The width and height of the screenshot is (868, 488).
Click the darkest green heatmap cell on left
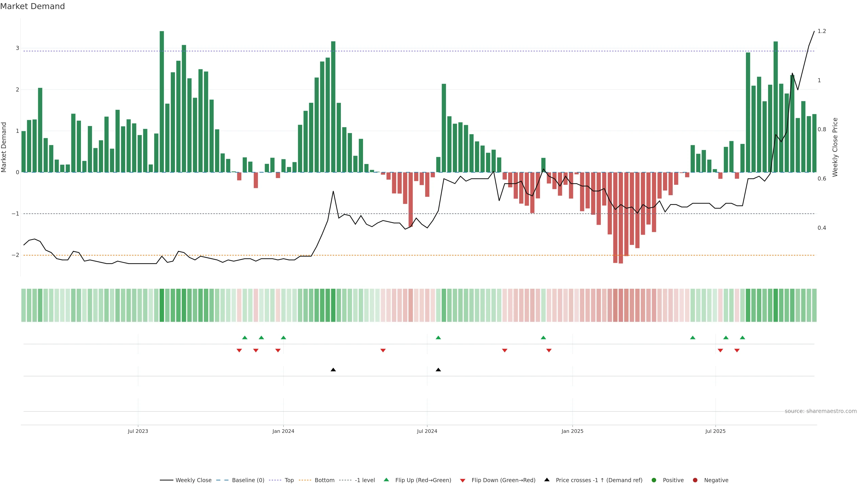(x=162, y=305)
